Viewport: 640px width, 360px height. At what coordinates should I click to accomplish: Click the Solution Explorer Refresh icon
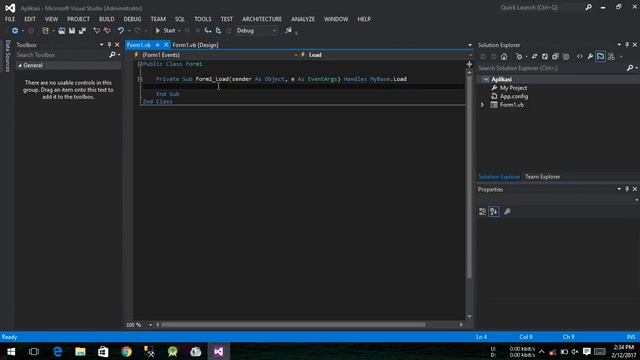(545, 56)
